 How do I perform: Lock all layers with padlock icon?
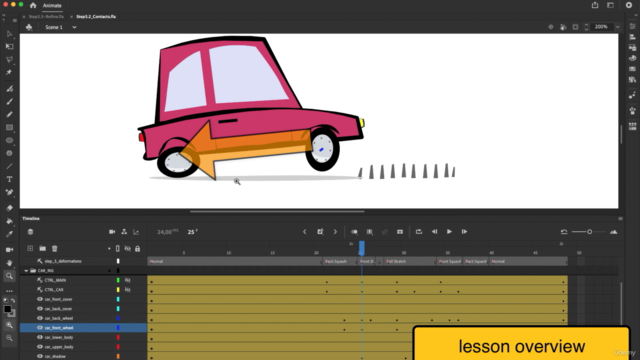[138, 249]
